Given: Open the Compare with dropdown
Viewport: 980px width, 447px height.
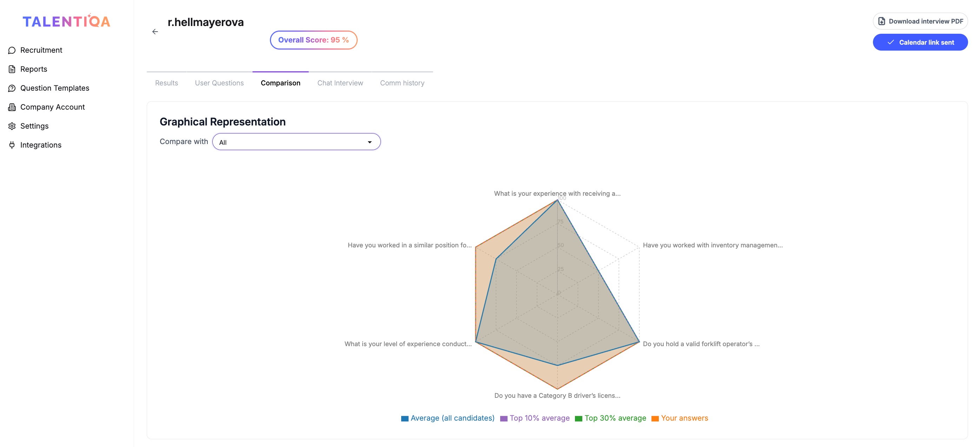Looking at the screenshot, I should (x=296, y=142).
